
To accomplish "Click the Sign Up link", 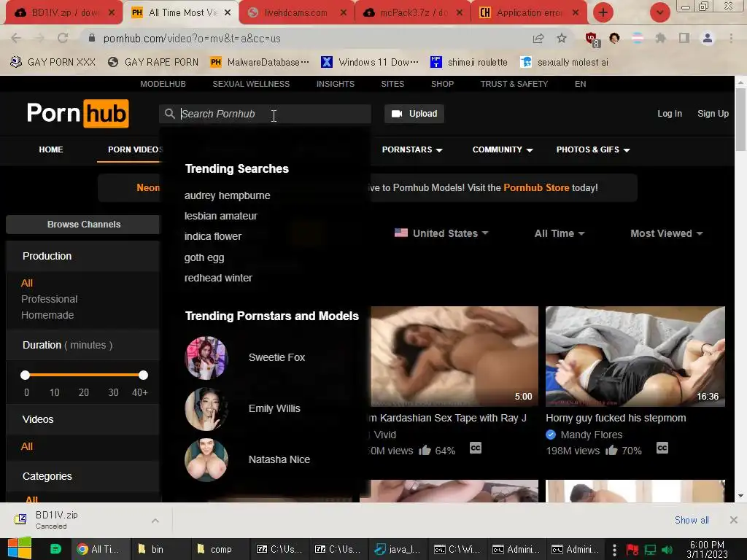I will click(x=713, y=114).
